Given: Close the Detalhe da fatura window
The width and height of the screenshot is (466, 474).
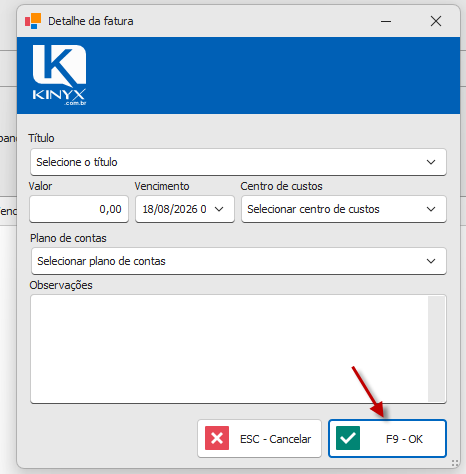Looking at the screenshot, I should click(x=436, y=21).
